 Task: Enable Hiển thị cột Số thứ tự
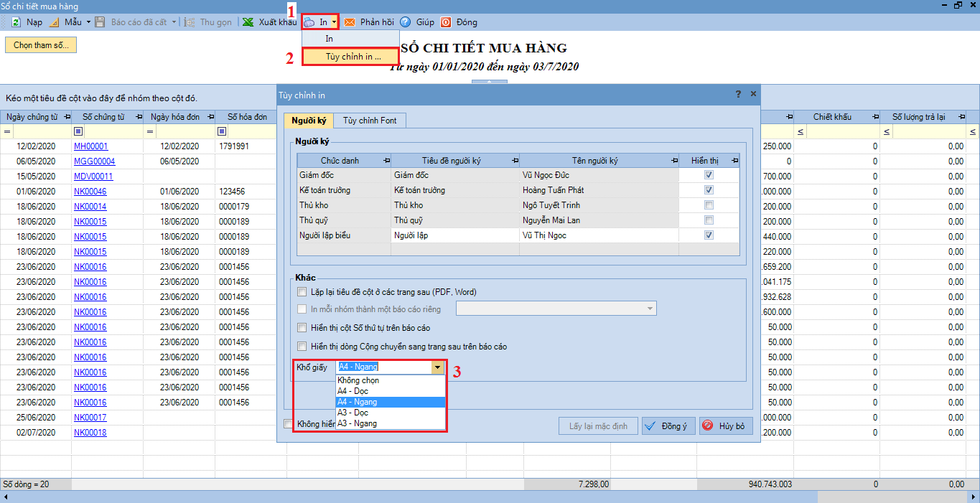(302, 328)
